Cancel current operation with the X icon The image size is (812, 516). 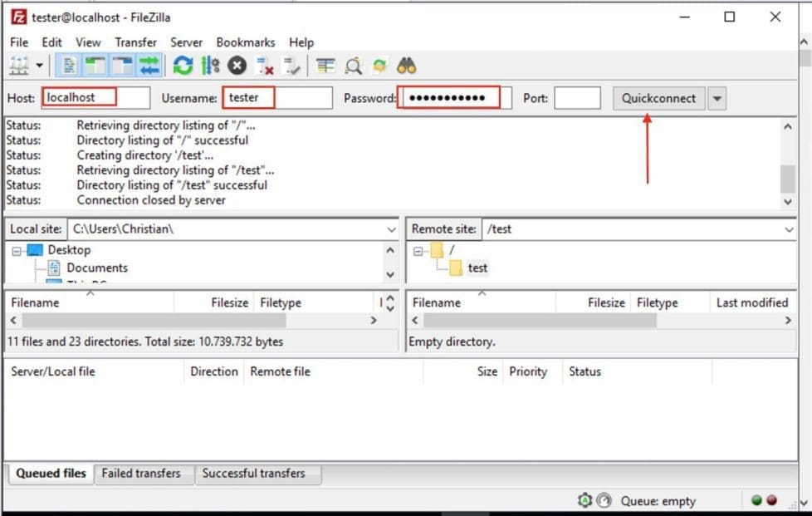(x=237, y=66)
